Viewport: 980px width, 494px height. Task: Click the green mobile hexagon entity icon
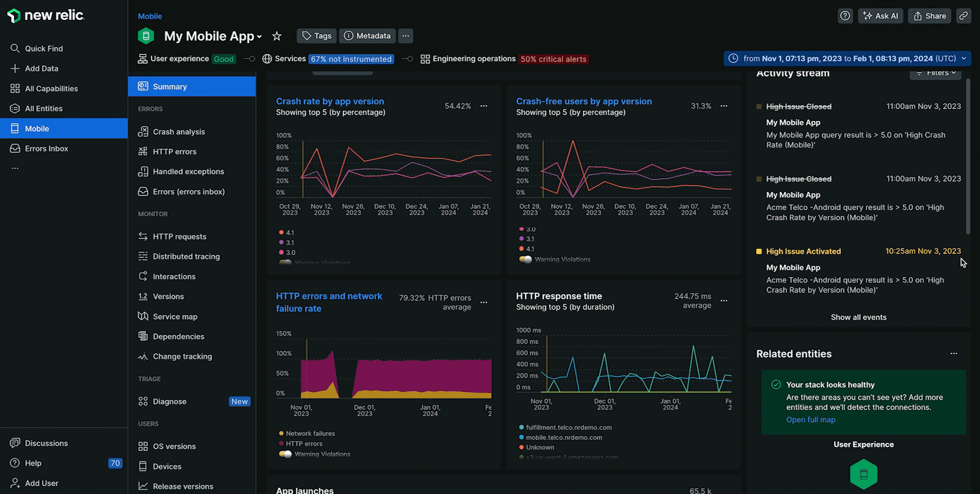(863, 474)
